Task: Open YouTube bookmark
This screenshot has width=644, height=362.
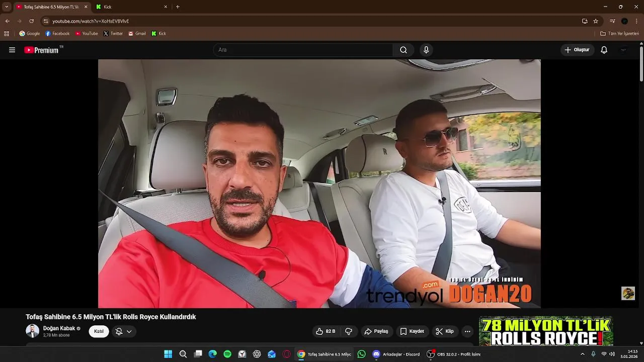Action: tap(87, 34)
